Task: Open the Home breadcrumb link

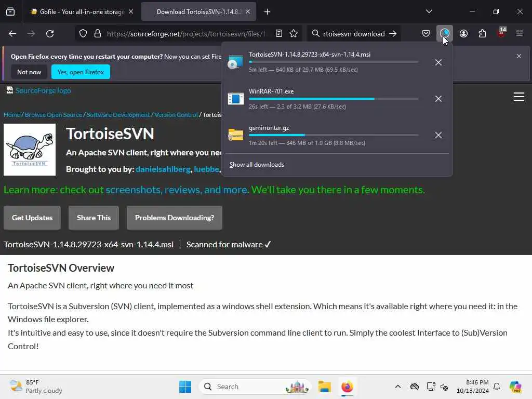Action: pos(12,115)
